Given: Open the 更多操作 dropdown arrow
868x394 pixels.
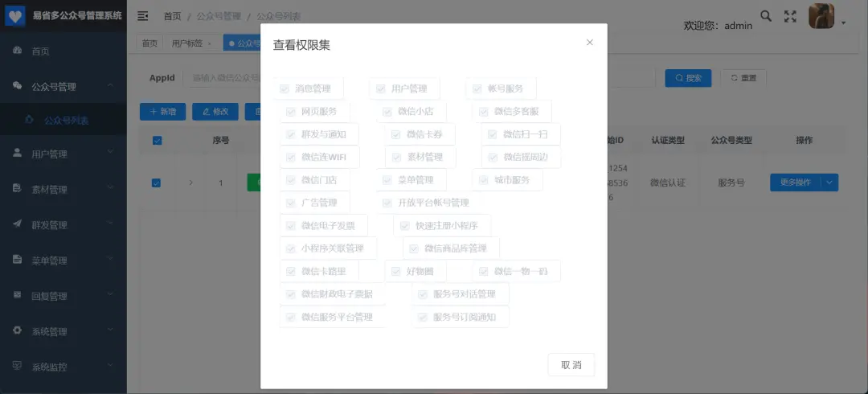Looking at the screenshot, I should point(829,183).
